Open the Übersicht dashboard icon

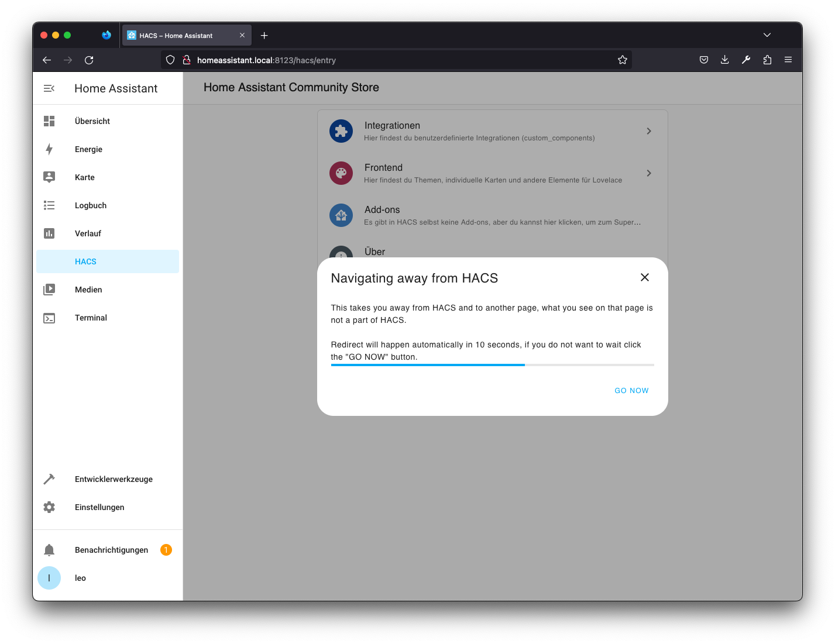pyautogui.click(x=49, y=121)
